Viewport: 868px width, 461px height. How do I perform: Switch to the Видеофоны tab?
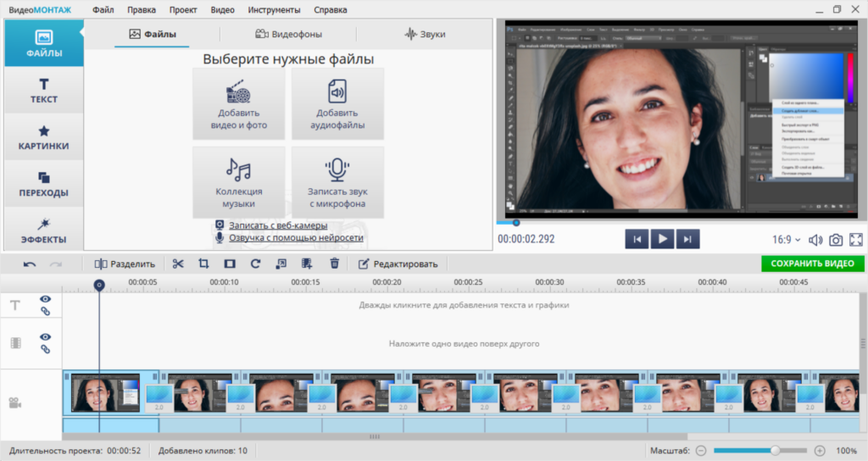tap(288, 34)
